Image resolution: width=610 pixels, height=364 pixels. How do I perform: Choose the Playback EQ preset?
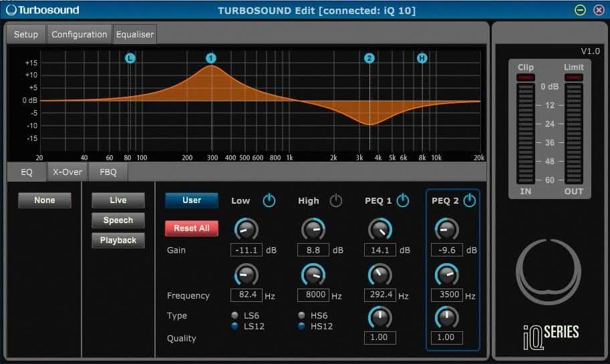pyautogui.click(x=118, y=240)
